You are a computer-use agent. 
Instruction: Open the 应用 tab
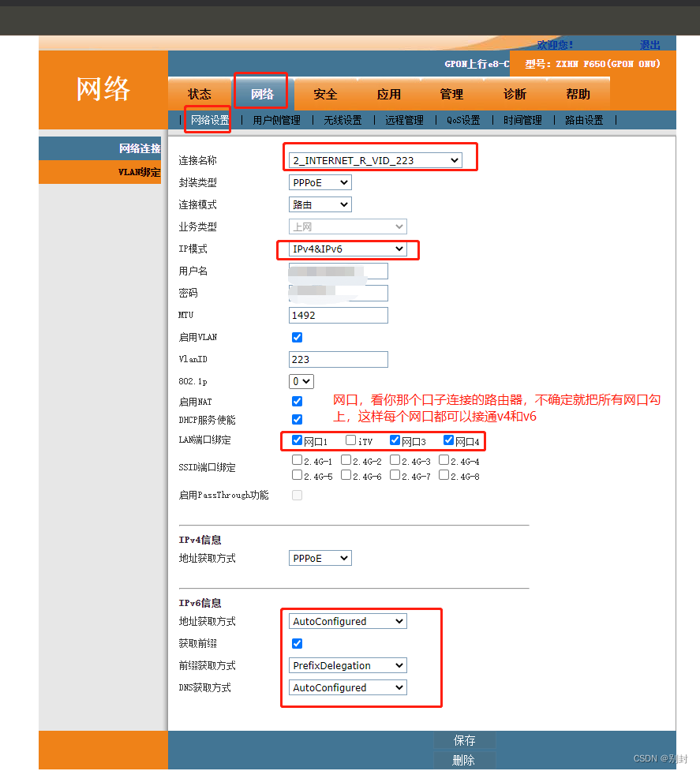(x=389, y=94)
